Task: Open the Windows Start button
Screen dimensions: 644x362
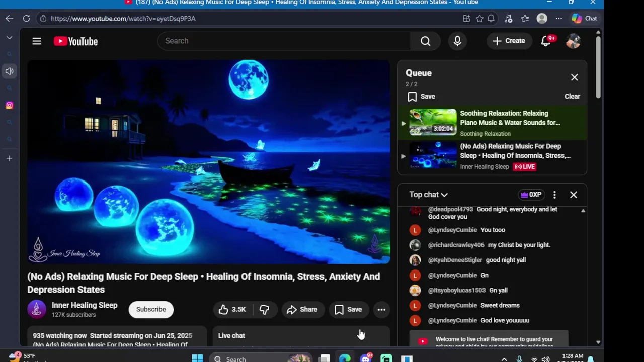Action: point(197,358)
